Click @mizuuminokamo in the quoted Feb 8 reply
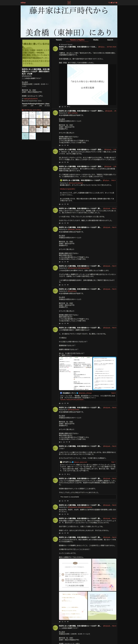This screenshot has width=138, height=644. (76, 183)
